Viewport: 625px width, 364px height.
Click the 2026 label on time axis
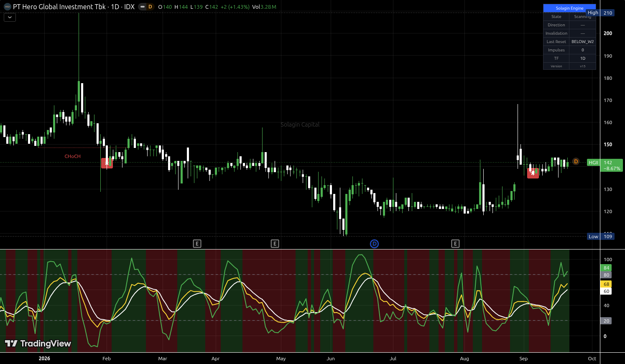[44, 359]
